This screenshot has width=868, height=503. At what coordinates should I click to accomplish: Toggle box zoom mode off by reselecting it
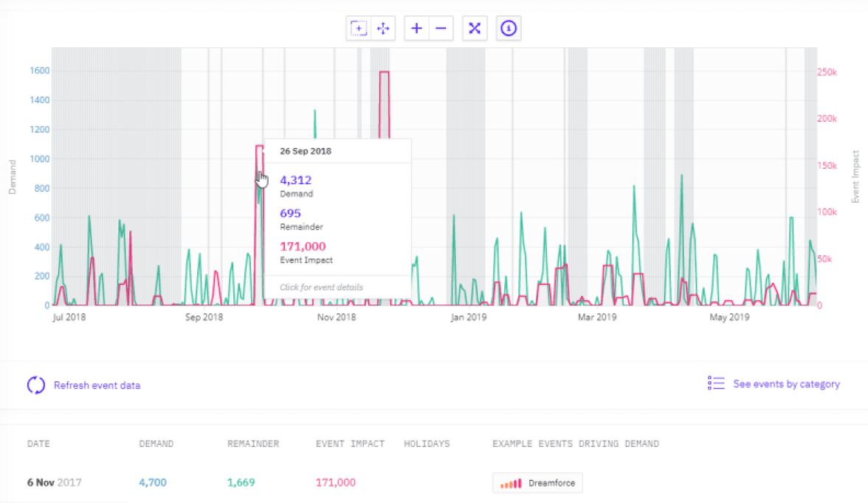click(359, 27)
